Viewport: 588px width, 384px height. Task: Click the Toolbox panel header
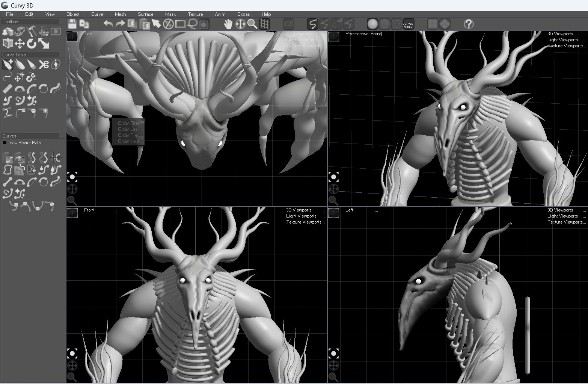pos(30,22)
